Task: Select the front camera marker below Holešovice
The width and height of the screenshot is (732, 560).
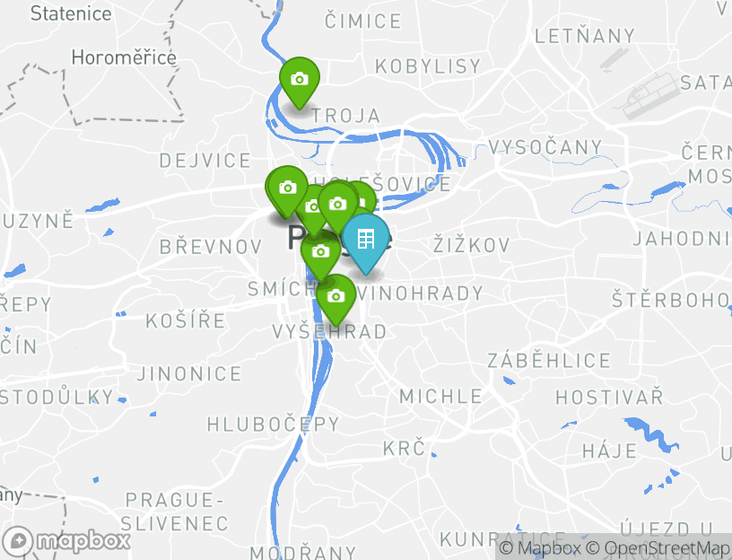Action: pos(337,207)
